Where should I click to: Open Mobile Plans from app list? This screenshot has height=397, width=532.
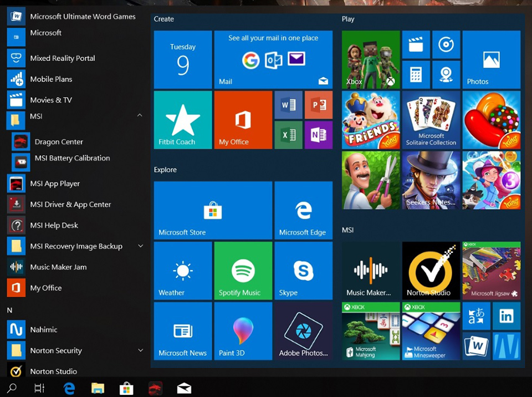(x=75, y=79)
